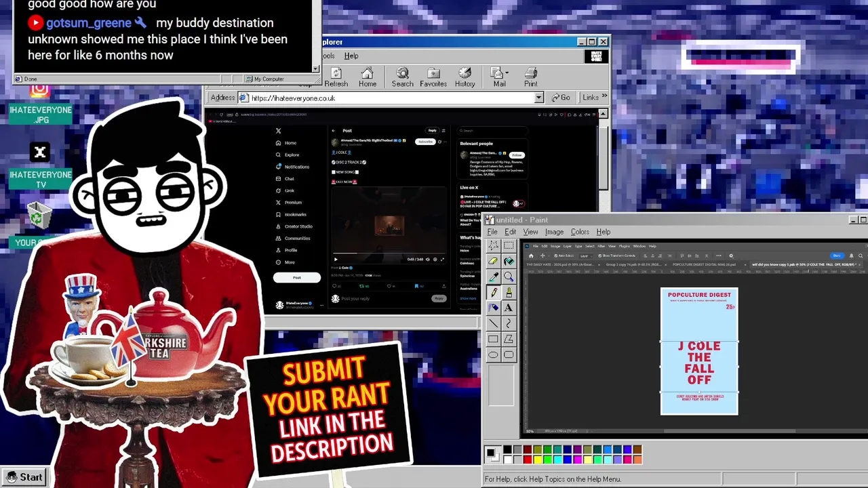Click Refresh in the Explorer toolbar
Image resolution: width=868 pixels, height=488 pixels.
coord(336,77)
